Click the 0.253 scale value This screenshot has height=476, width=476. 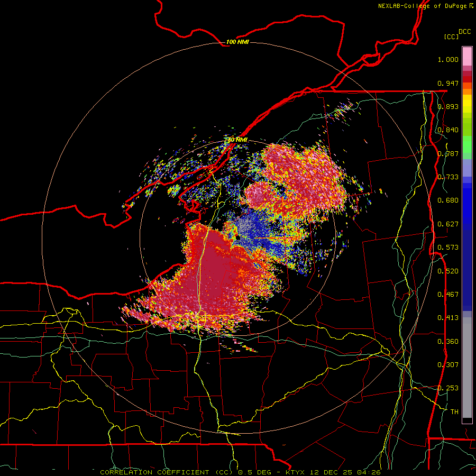448,388
